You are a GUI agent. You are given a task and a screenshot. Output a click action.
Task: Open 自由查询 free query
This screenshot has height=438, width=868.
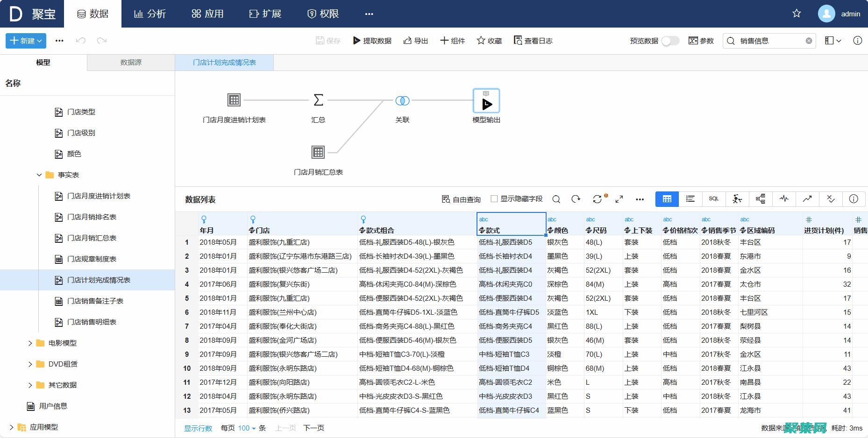(460, 199)
